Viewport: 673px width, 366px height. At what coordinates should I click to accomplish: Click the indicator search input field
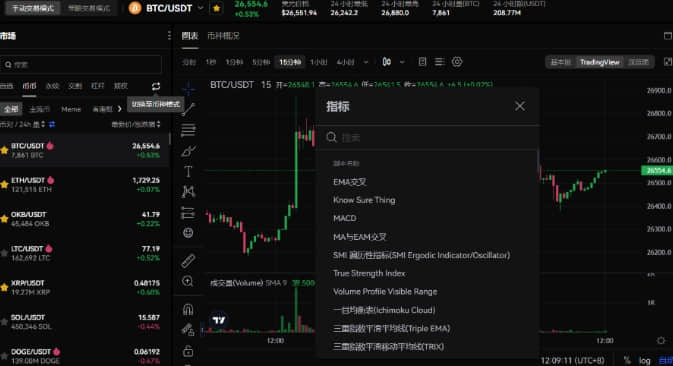(x=429, y=137)
